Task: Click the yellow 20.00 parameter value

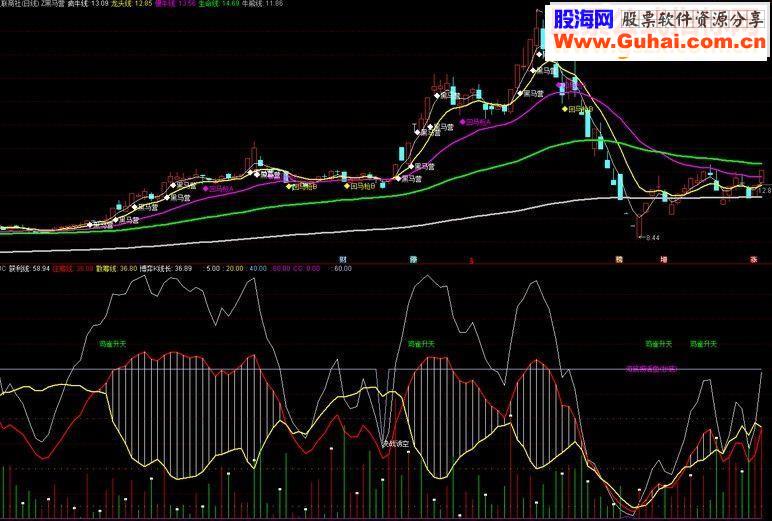Action: click(x=234, y=268)
